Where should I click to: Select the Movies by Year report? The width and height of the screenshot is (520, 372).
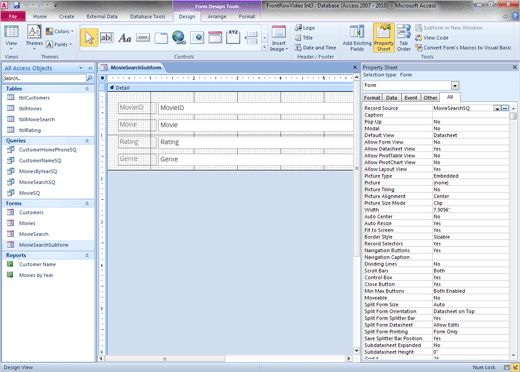36,275
